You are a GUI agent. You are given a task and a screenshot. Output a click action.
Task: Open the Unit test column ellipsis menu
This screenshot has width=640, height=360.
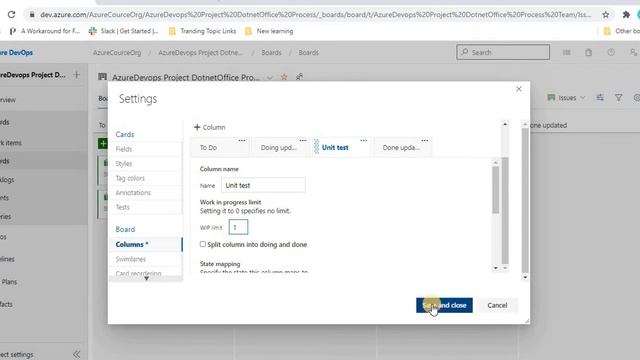pos(364,140)
